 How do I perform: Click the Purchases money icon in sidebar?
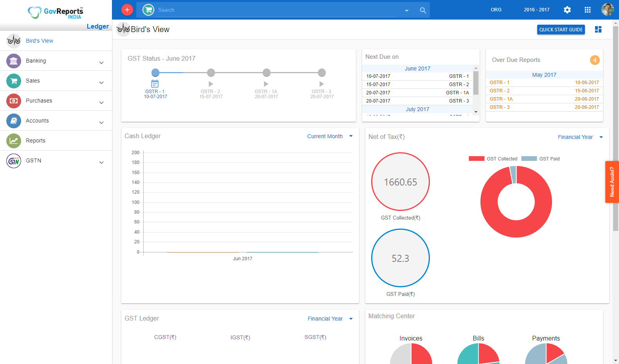click(x=14, y=101)
